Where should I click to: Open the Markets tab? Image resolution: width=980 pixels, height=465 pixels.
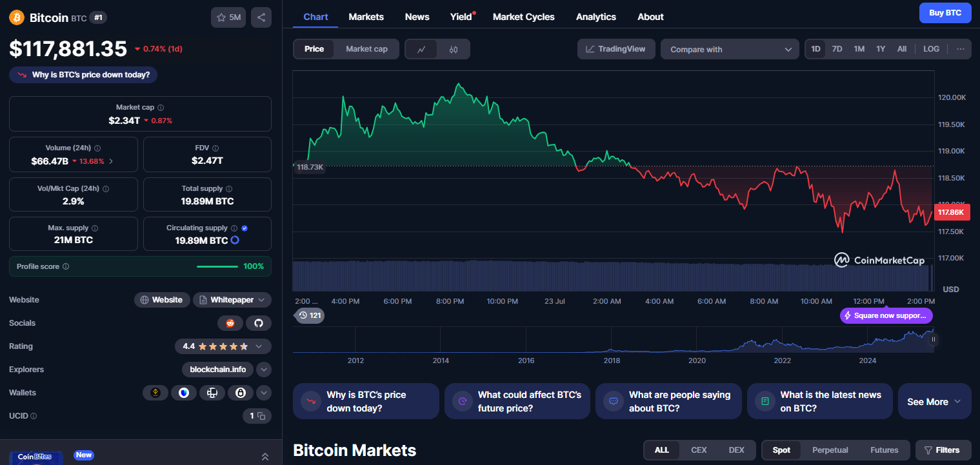(x=366, y=17)
